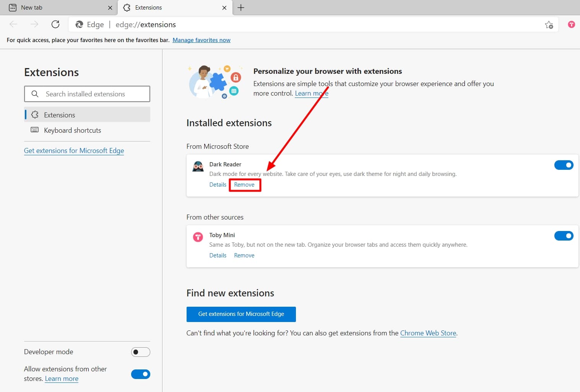Click the Keyboard shortcuts icon in the sidebar

click(35, 130)
